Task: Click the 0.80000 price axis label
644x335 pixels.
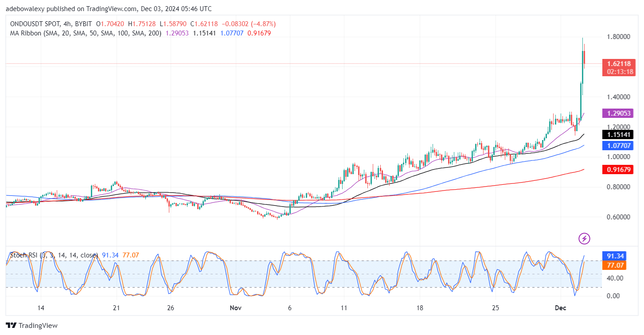Action: pyautogui.click(x=619, y=187)
